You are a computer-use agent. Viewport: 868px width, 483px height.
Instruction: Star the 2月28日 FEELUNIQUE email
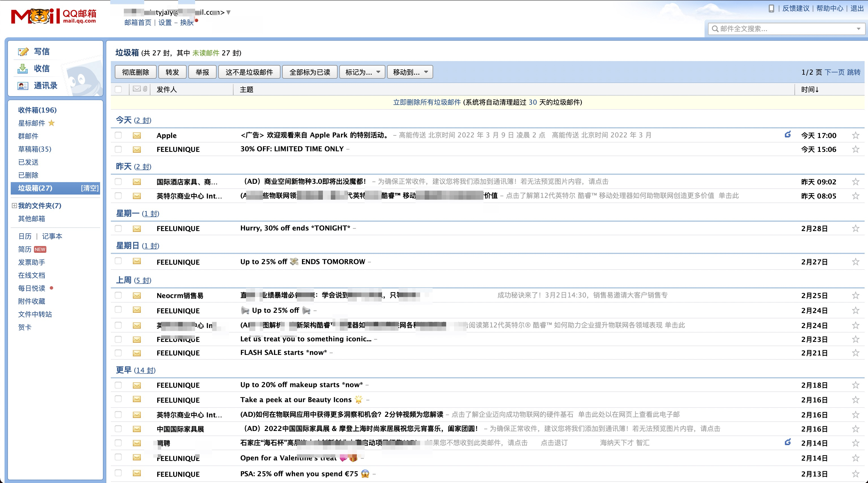856,228
